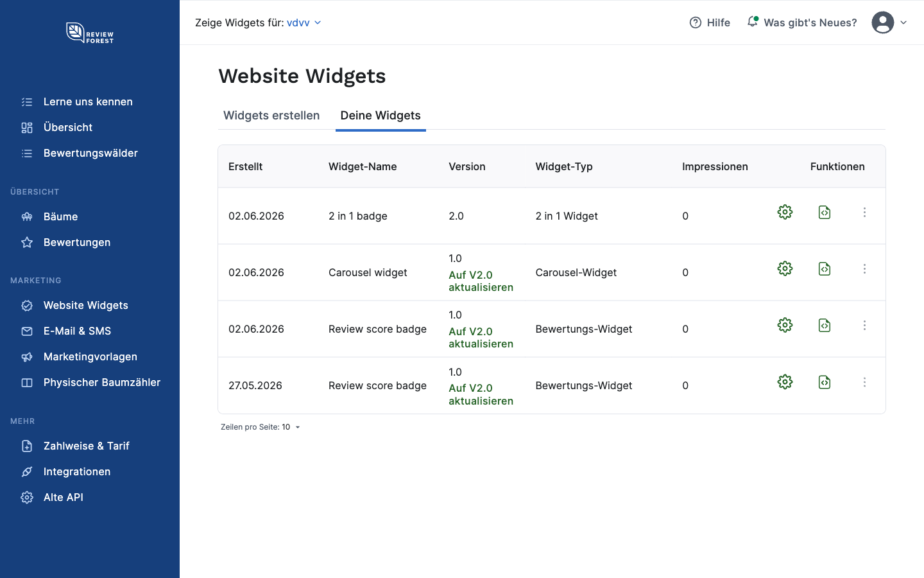Click the Erstellt column header
The height and width of the screenshot is (578, 924).
point(245,167)
